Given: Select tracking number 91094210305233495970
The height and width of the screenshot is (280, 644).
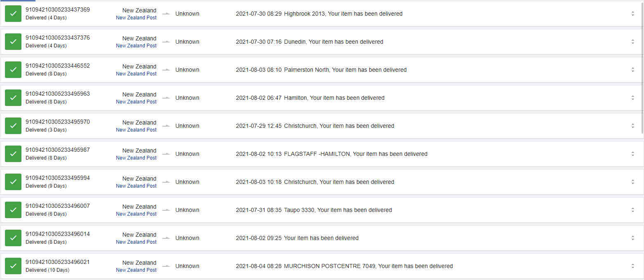Looking at the screenshot, I should click(x=57, y=122).
